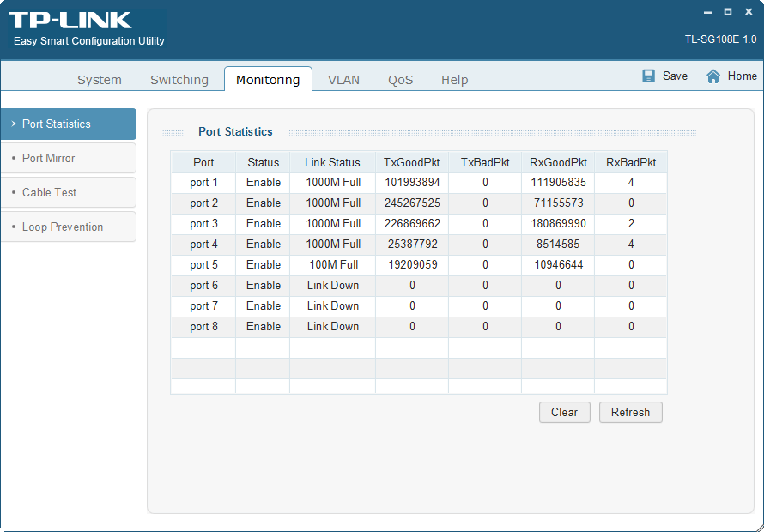Click the RxBadPkt column header
Screen dimensions: 764x532
tap(631, 162)
